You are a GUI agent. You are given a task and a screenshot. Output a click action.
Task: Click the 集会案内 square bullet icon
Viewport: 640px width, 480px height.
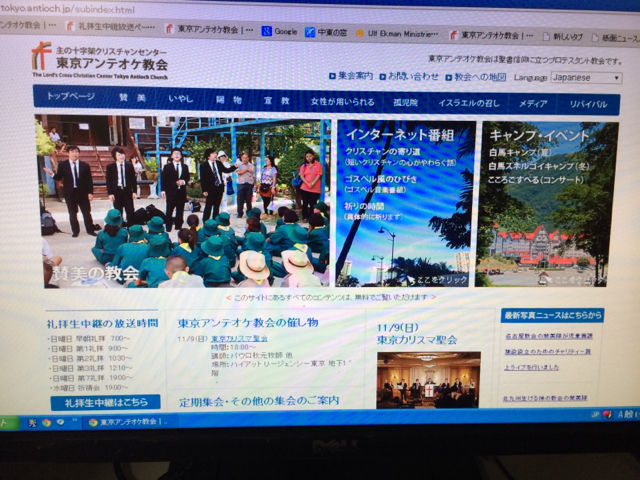click(x=332, y=76)
